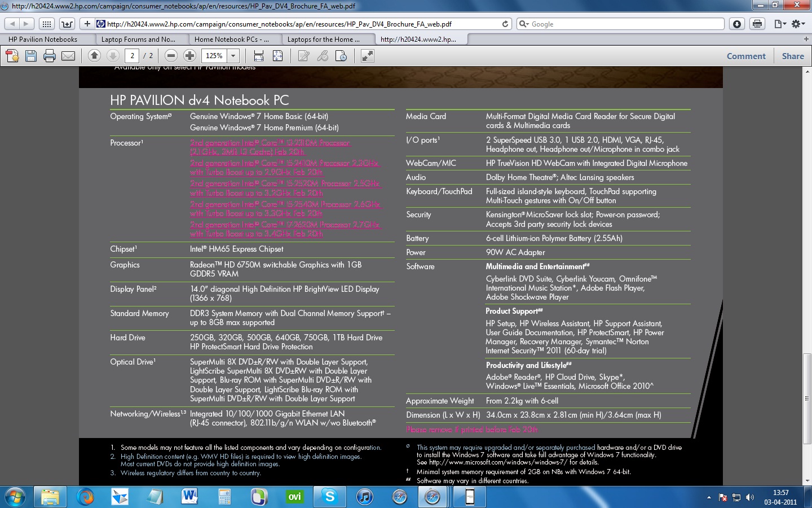
Task: Select the h20424.www2.hp PDF tab
Action: pos(420,40)
